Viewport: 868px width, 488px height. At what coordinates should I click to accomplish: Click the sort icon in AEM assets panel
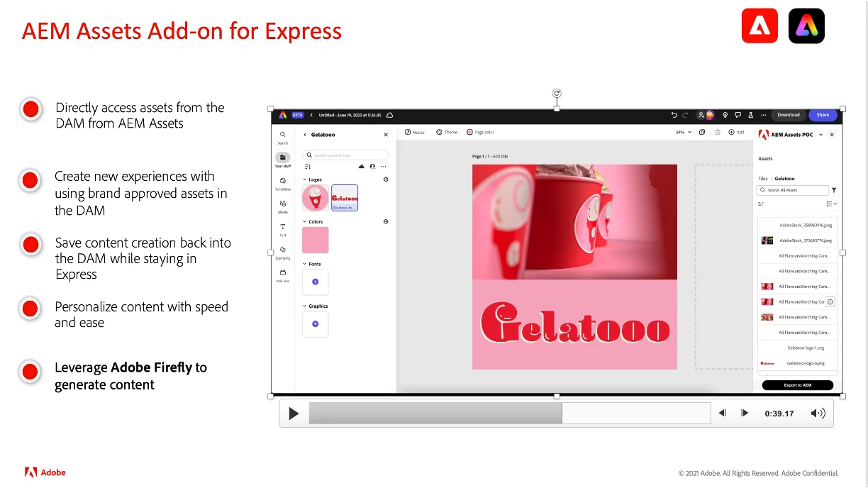point(761,204)
